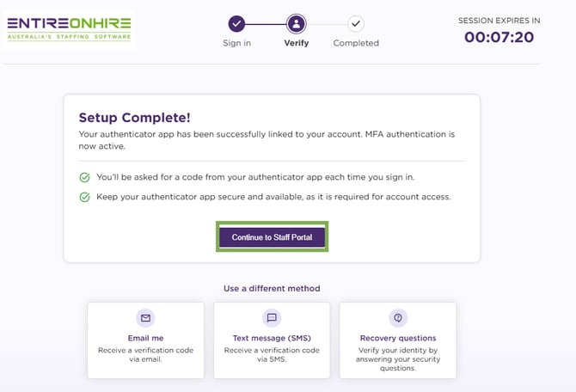Choose the Email me verification title
Screen dimensions: 576x392
click(x=145, y=338)
